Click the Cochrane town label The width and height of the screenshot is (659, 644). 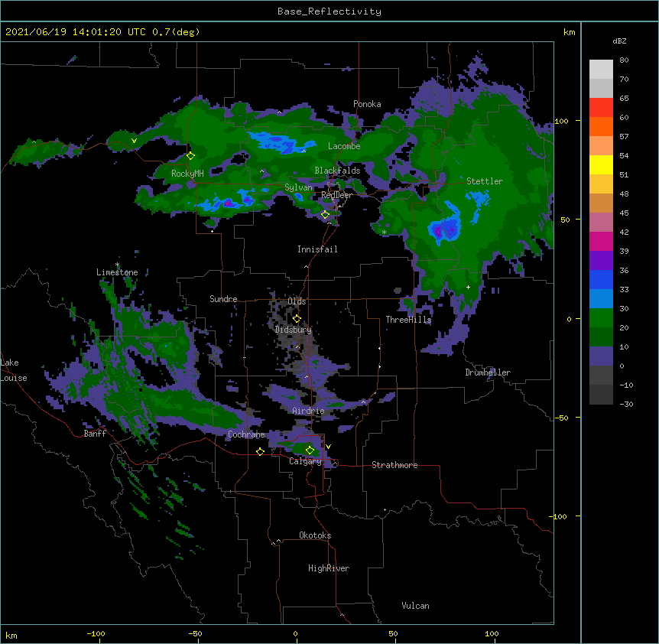coord(246,434)
